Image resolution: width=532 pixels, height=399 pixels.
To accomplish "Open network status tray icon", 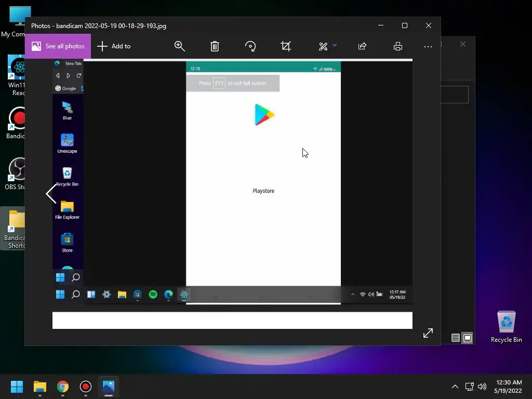I will (470, 387).
